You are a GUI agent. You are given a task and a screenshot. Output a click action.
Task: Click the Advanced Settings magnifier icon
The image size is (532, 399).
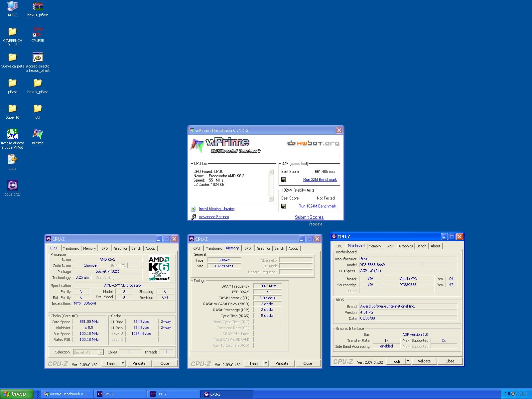pyautogui.click(x=194, y=217)
